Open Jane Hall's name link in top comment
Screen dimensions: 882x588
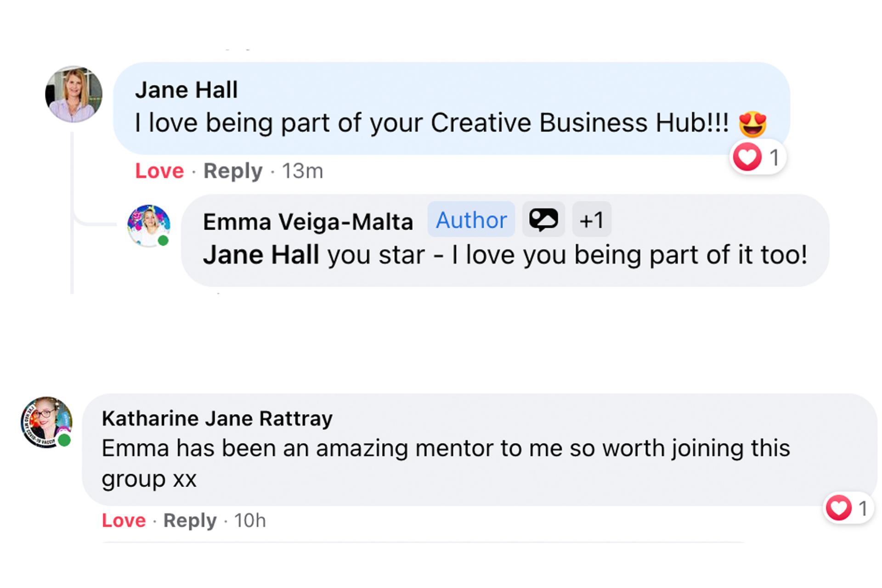tap(187, 90)
